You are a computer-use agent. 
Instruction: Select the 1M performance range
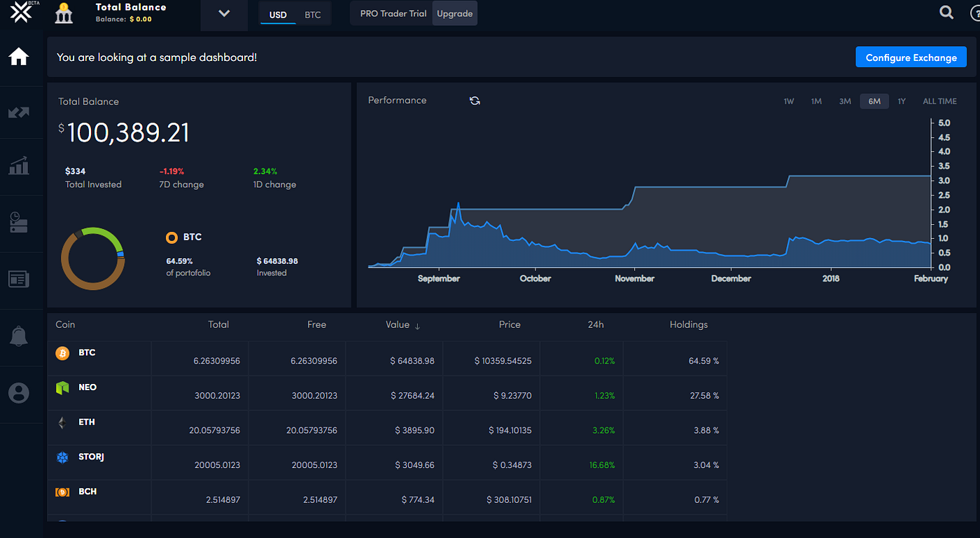[816, 102]
